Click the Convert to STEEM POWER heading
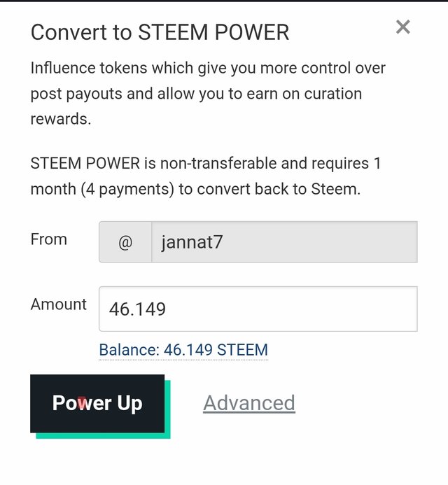Screen dimensions: 448x485 (x=160, y=32)
